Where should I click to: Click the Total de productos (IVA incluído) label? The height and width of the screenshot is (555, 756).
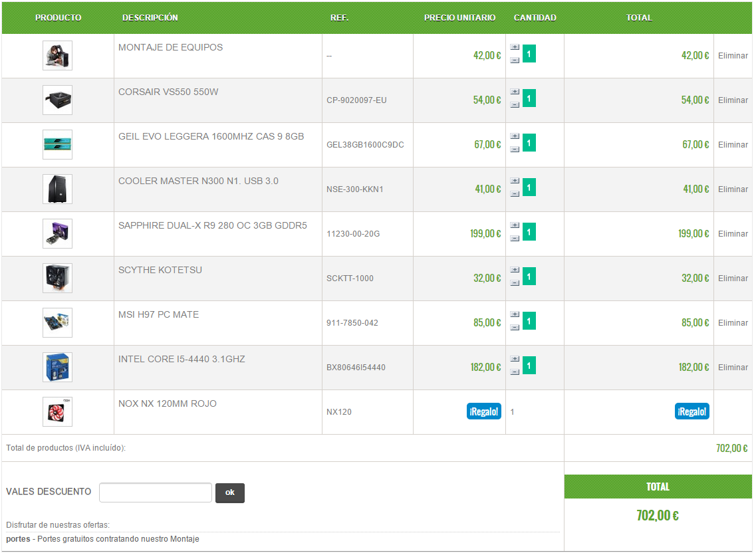[x=66, y=448]
